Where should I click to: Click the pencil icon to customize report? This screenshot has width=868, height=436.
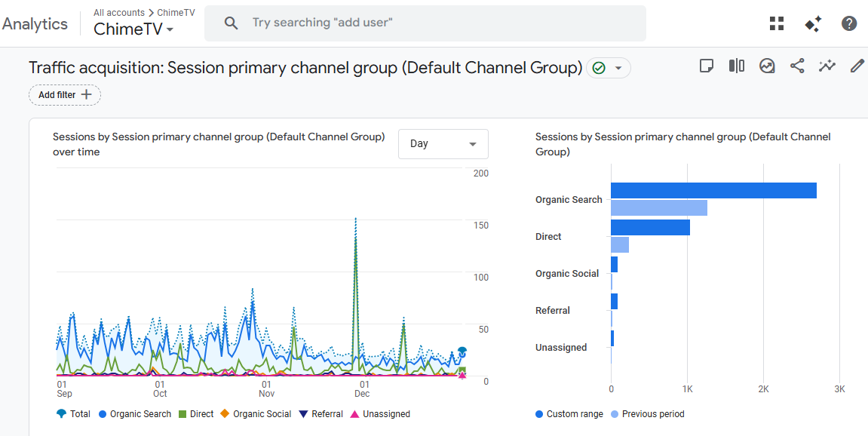[857, 66]
